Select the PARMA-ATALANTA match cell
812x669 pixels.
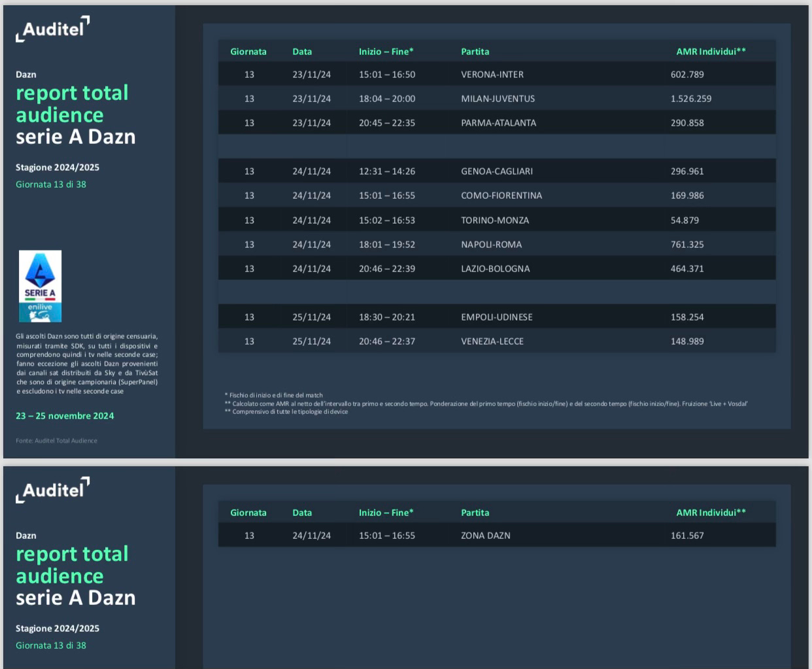(x=498, y=123)
